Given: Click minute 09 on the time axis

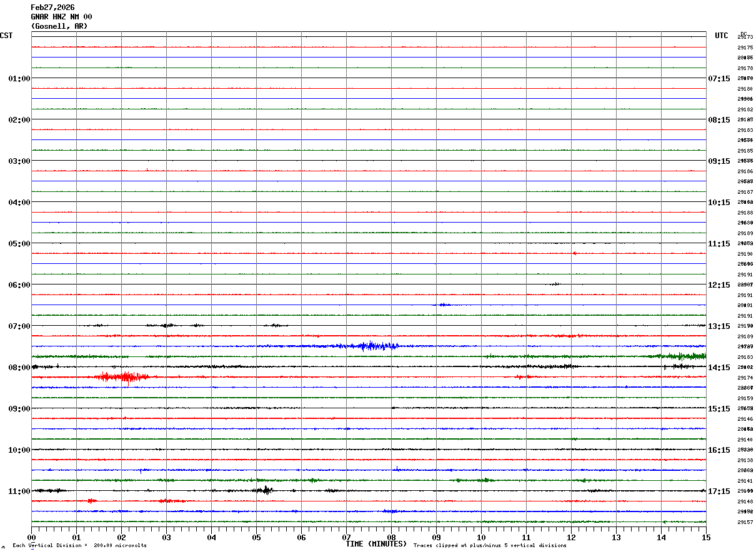Looking at the screenshot, I should point(436,537).
